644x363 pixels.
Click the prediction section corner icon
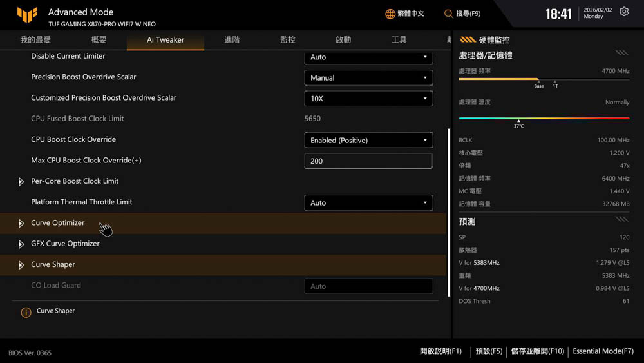(621, 220)
